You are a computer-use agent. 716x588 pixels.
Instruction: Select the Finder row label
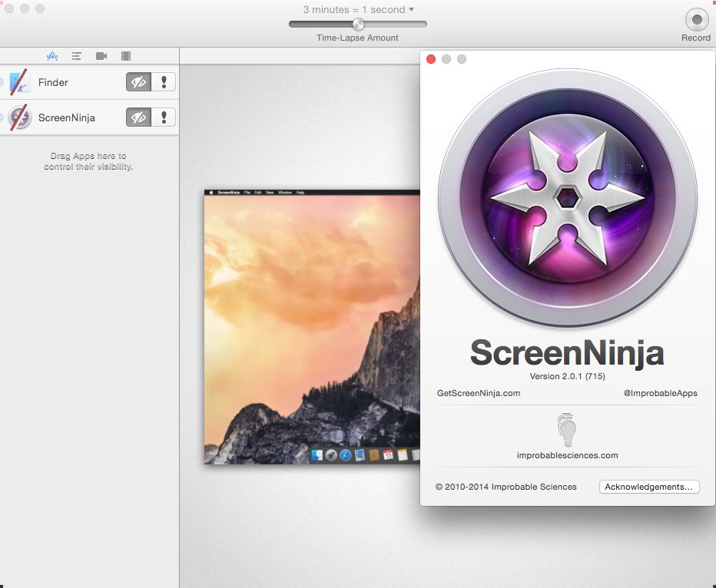[53, 83]
